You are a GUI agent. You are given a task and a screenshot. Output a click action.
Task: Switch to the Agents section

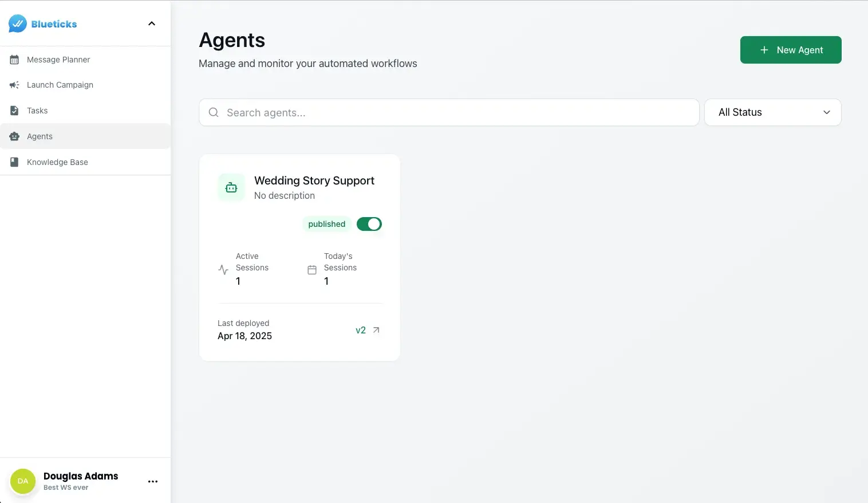click(39, 136)
